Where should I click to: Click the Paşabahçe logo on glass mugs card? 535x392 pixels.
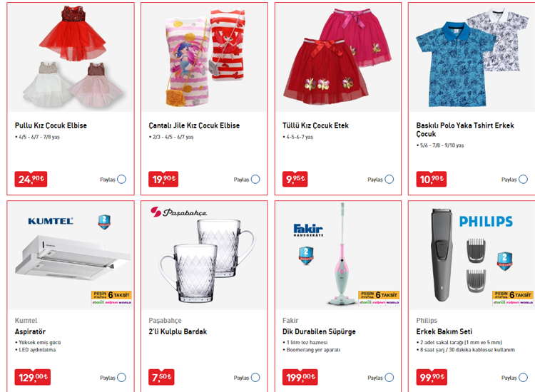click(178, 212)
